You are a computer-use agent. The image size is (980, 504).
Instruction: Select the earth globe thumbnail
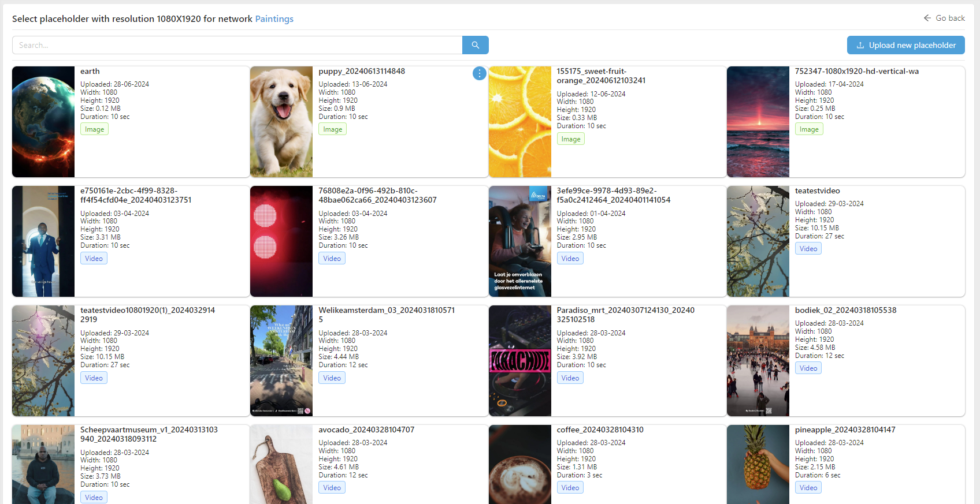pos(43,122)
